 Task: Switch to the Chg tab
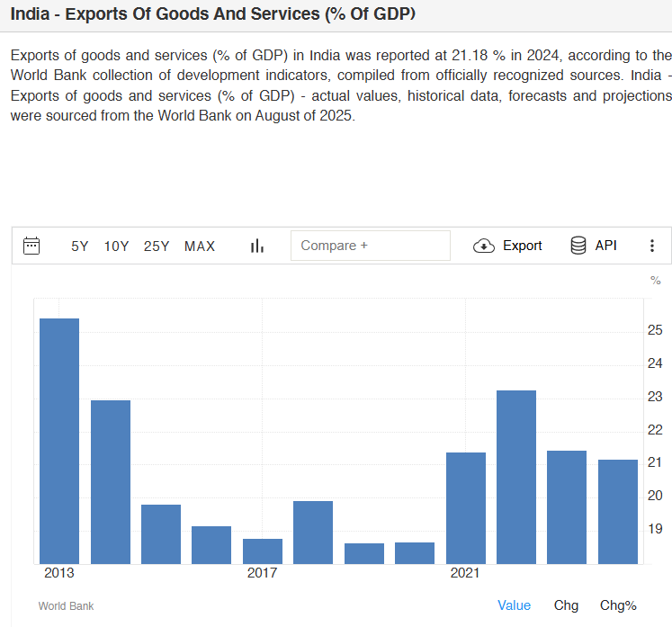(x=566, y=605)
